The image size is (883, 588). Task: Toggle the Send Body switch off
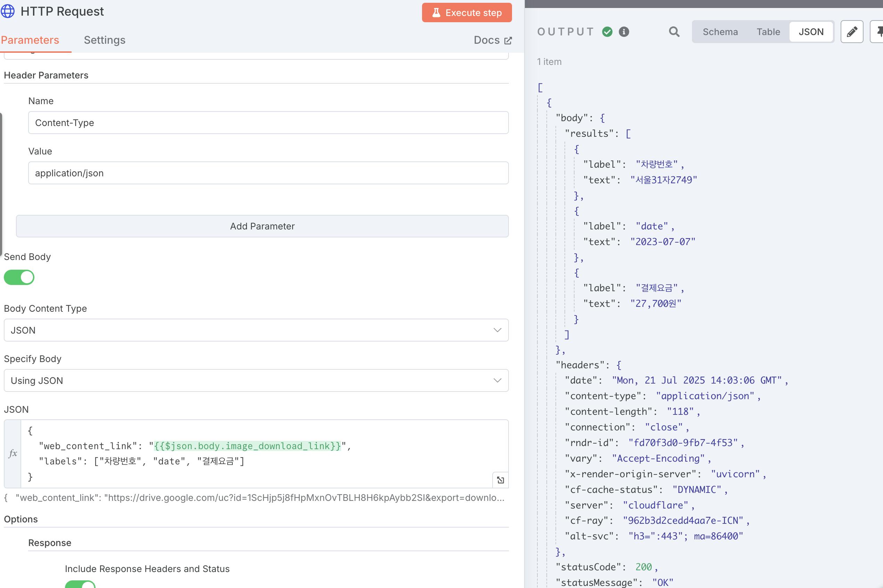click(19, 277)
